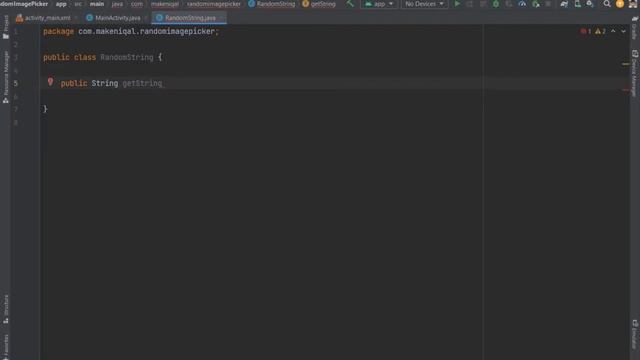Image resolution: width=640 pixels, height=360 pixels.
Task: Click the yellow warning count indicator
Action: tap(600, 31)
